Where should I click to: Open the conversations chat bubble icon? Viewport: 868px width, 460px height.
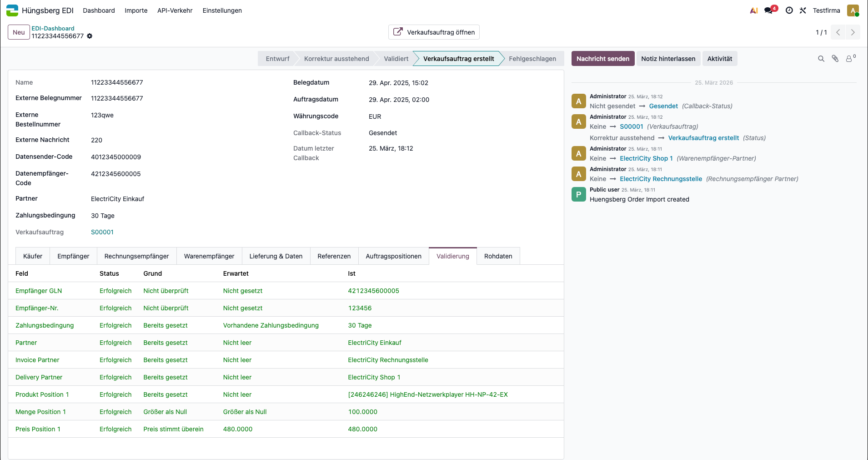[769, 10]
